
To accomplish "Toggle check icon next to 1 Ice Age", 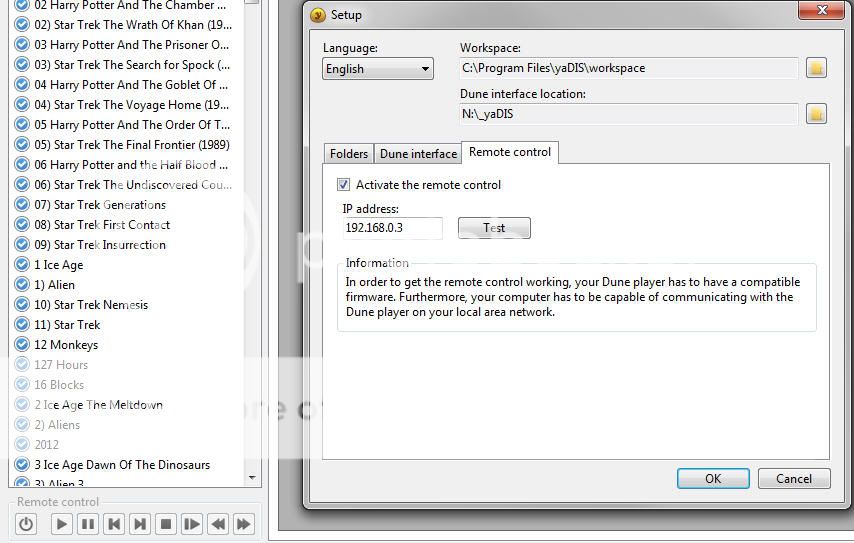I will (x=22, y=265).
